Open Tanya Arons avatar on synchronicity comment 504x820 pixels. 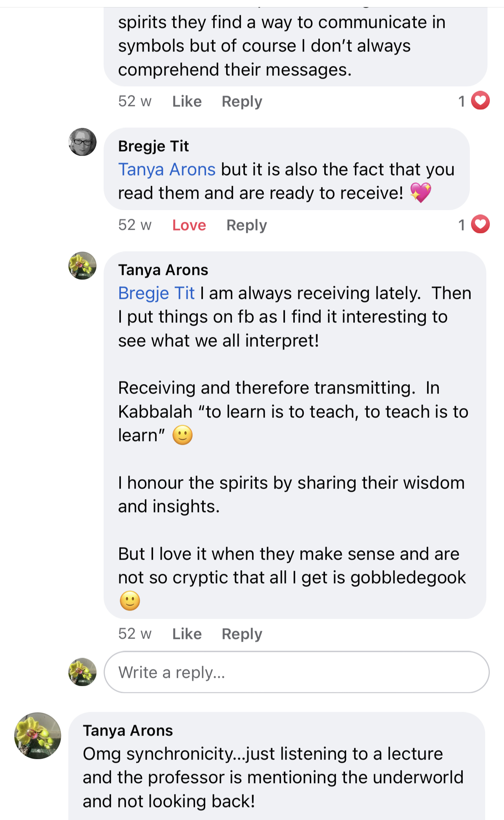tap(38, 736)
